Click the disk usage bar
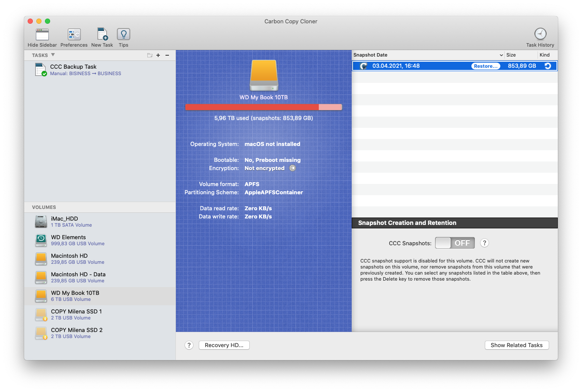Viewport: 582px width, 392px height. (264, 107)
